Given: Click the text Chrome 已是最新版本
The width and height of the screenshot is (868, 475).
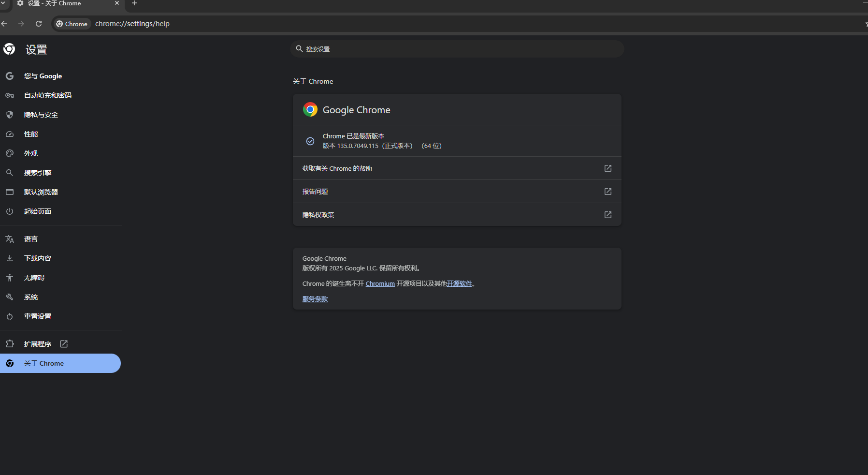Looking at the screenshot, I should (353, 136).
